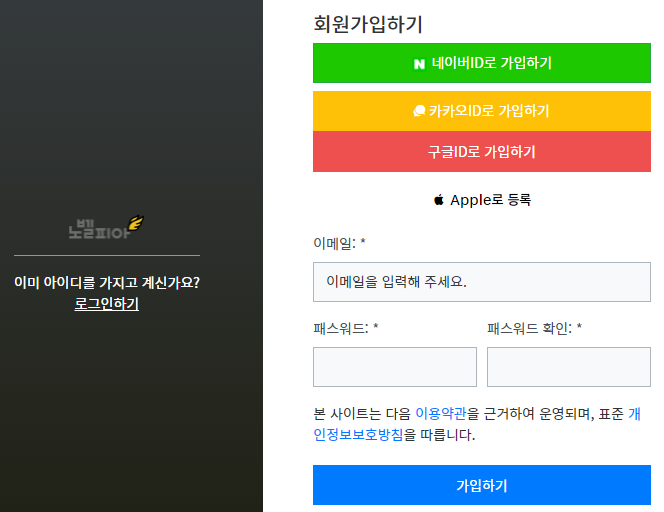Click the Apple logo icon
The image size is (664, 512).
439,199
